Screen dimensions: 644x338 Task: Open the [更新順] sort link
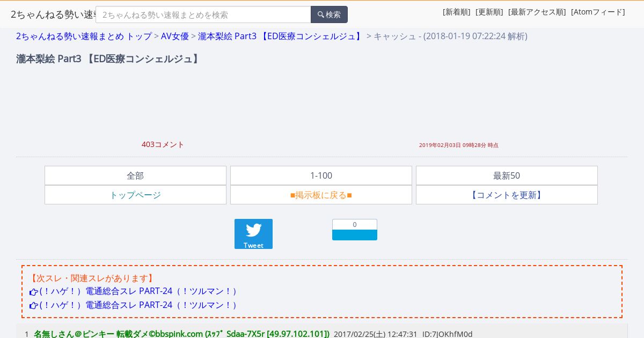click(489, 12)
